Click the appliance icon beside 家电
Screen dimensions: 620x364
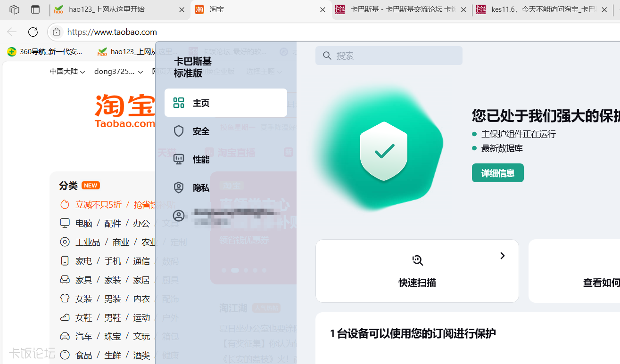(65, 261)
